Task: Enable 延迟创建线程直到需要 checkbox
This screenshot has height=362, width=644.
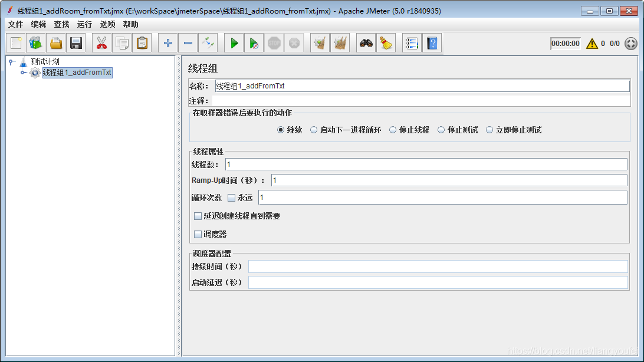Action: [x=198, y=216]
